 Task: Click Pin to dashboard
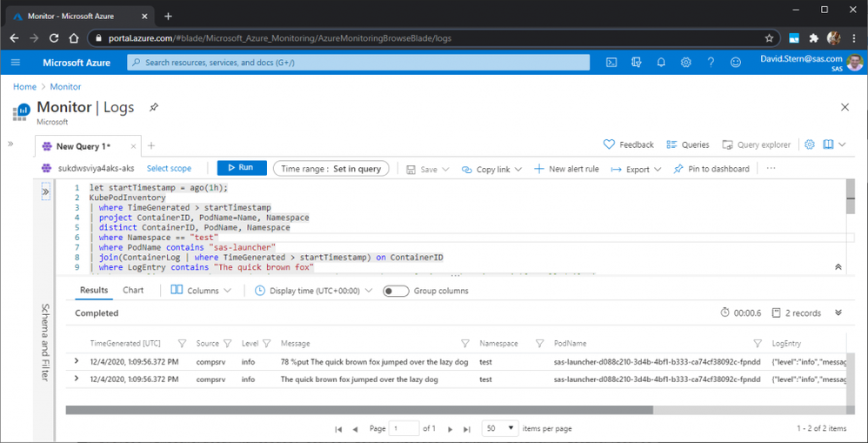711,169
